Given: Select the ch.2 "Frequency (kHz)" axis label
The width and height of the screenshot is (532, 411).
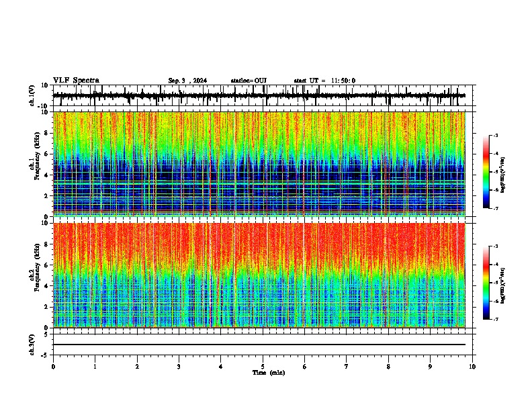Looking at the screenshot, I should tap(37, 267).
